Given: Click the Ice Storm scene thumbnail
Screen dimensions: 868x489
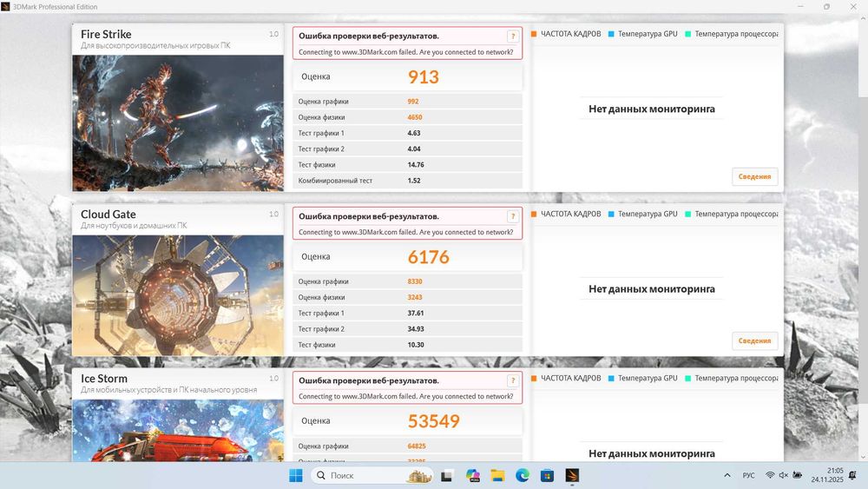Looking at the screenshot, I should 178,430.
